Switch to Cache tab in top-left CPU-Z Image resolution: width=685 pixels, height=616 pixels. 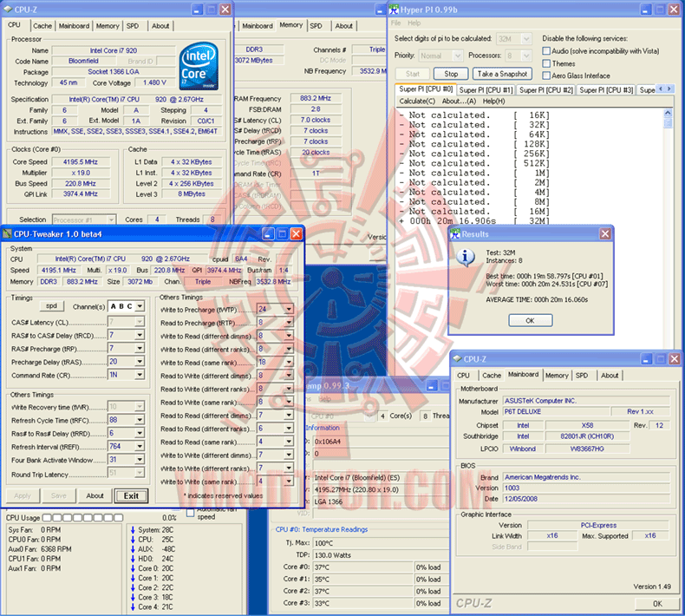(42, 26)
